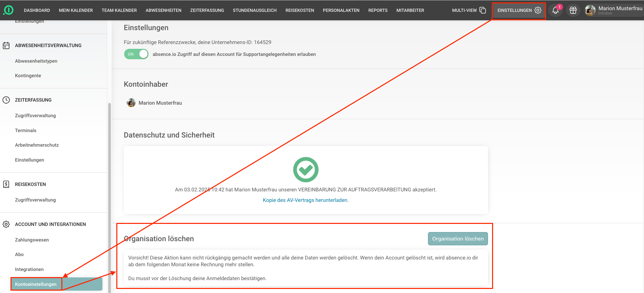Download copy of the AV-Vertrag

[306, 200]
